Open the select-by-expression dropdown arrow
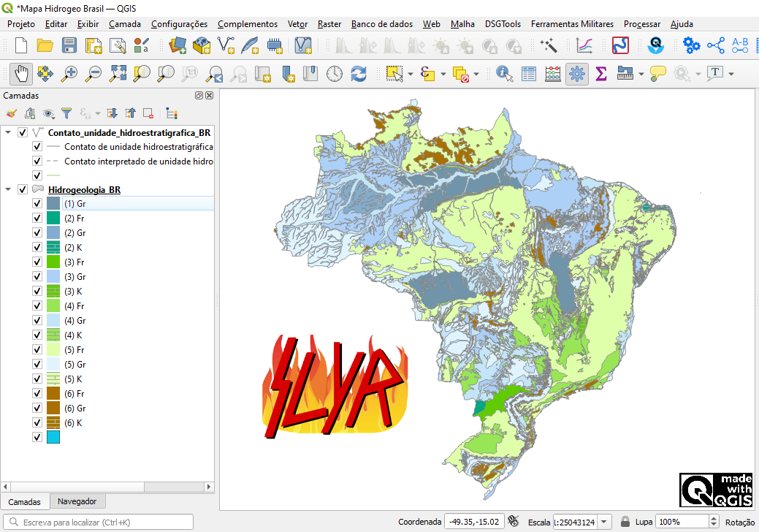Image resolution: width=759 pixels, height=532 pixels. (443, 74)
